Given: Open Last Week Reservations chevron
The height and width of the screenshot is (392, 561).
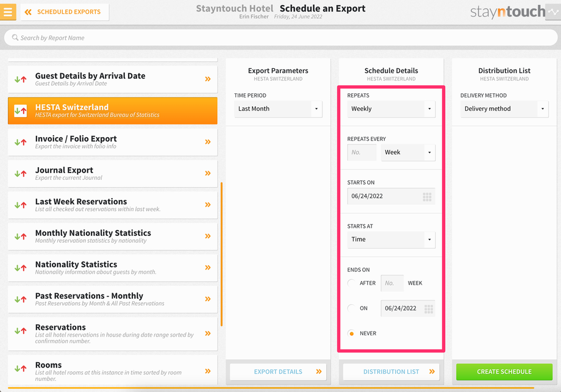Looking at the screenshot, I should (x=208, y=205).
